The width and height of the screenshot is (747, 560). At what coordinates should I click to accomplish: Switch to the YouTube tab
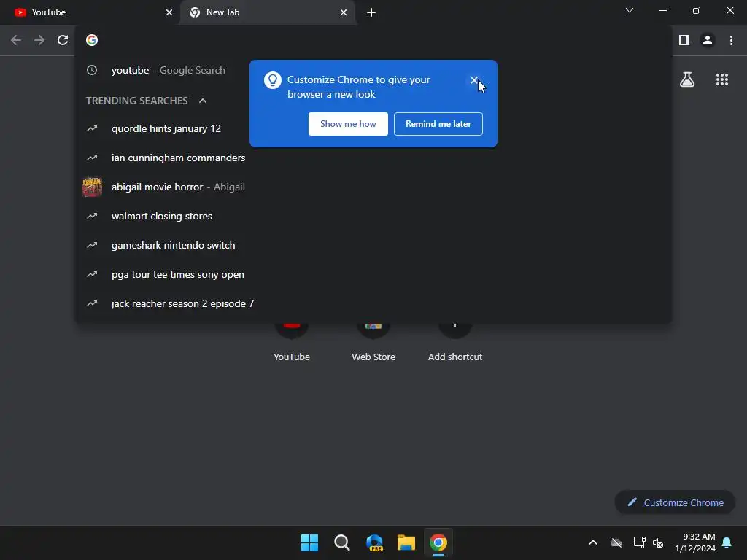coord(90,12)
